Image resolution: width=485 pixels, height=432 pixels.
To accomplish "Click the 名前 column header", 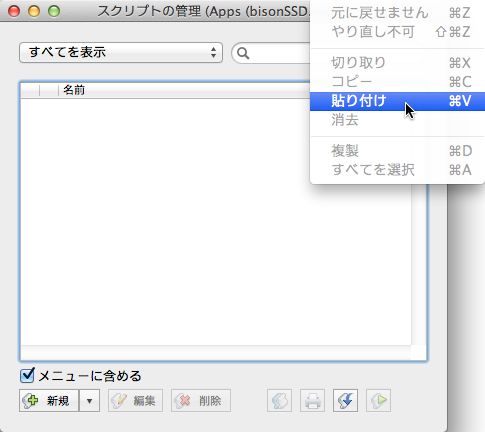I will [x=74, y=90].
